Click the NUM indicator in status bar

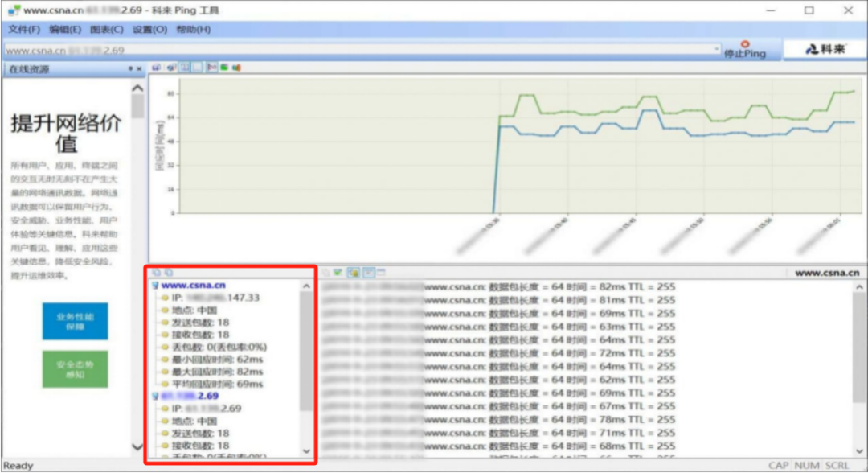pyautogui.click(x=807, y=466)
